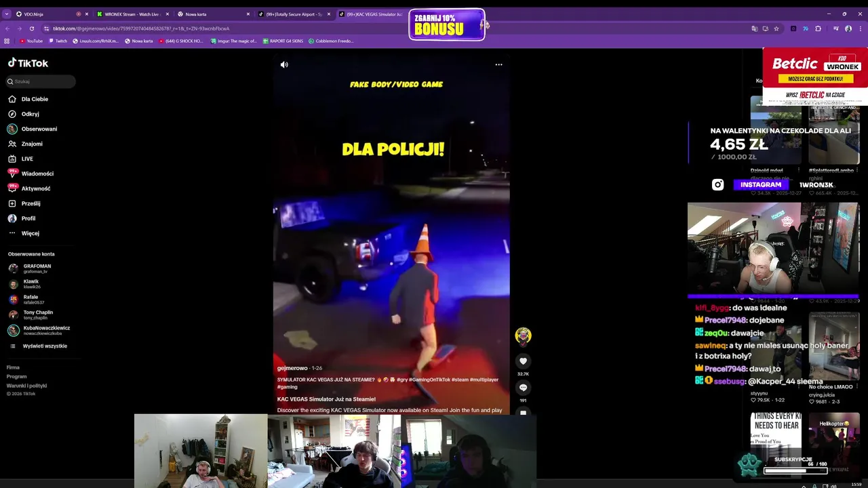This screenshot has height=488, width=868.
Task: Like the video with the heart icon
Action: tap(523, 361)
